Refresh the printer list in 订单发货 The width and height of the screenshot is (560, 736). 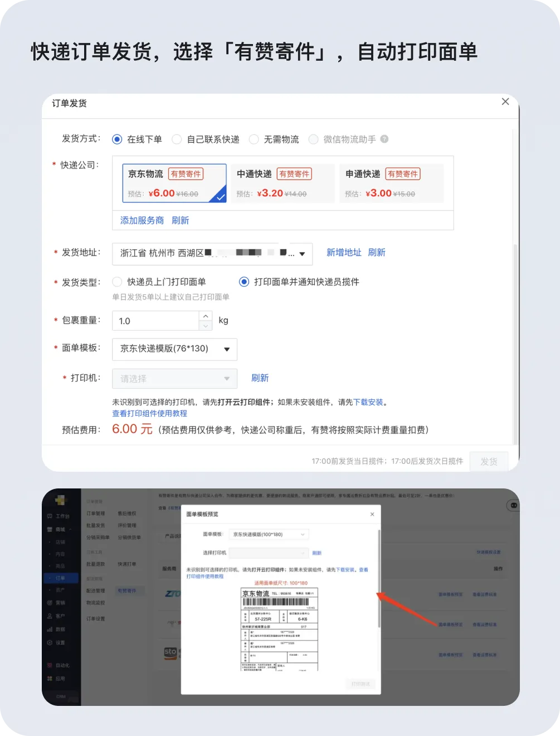pyautogui.click(x=260, y=378)
